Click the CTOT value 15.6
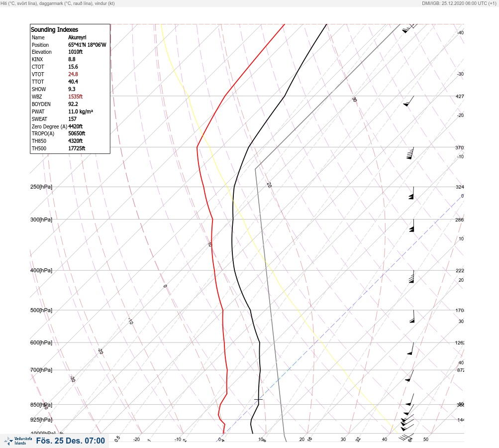This screenshot has height=448, width=499. 73,67
